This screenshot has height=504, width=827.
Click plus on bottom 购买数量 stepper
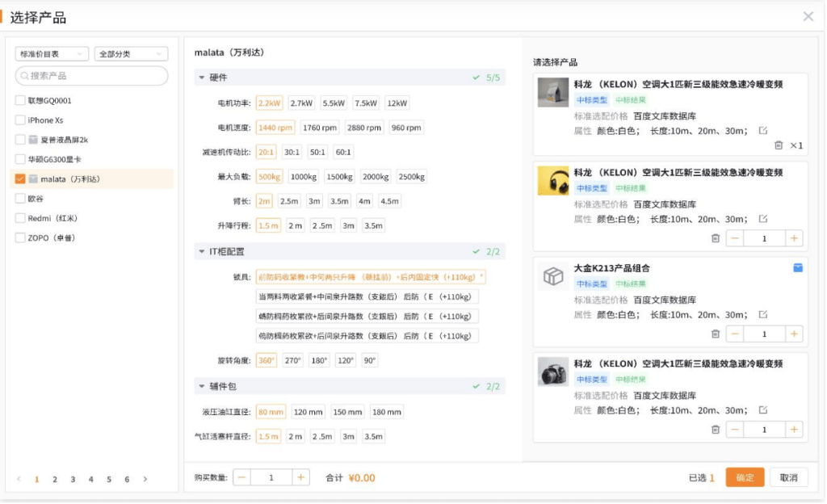tap(300, 477)
